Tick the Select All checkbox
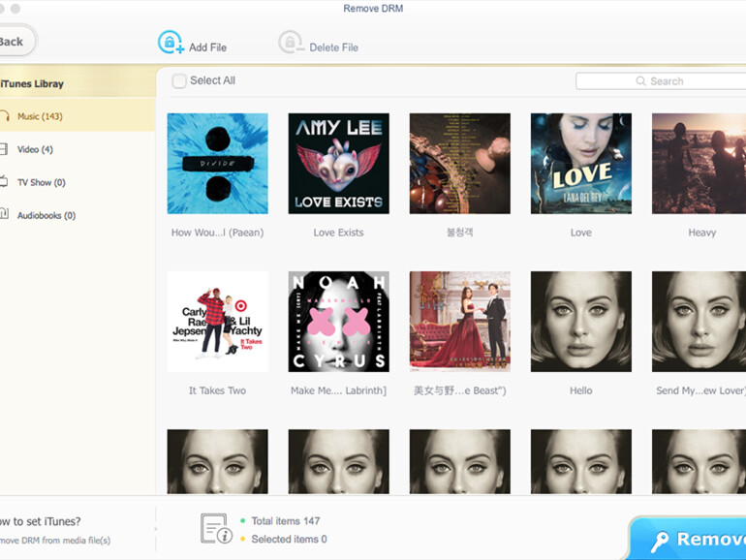 (x=179, y=80)
